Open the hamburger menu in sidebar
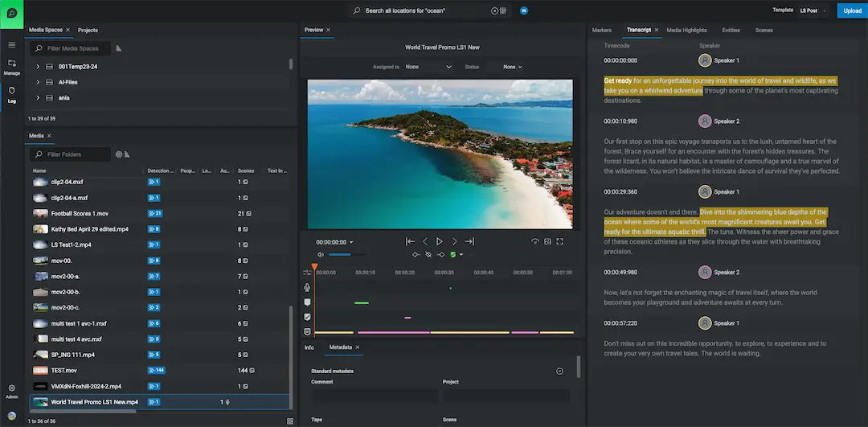868x427 pixels. 12,45
